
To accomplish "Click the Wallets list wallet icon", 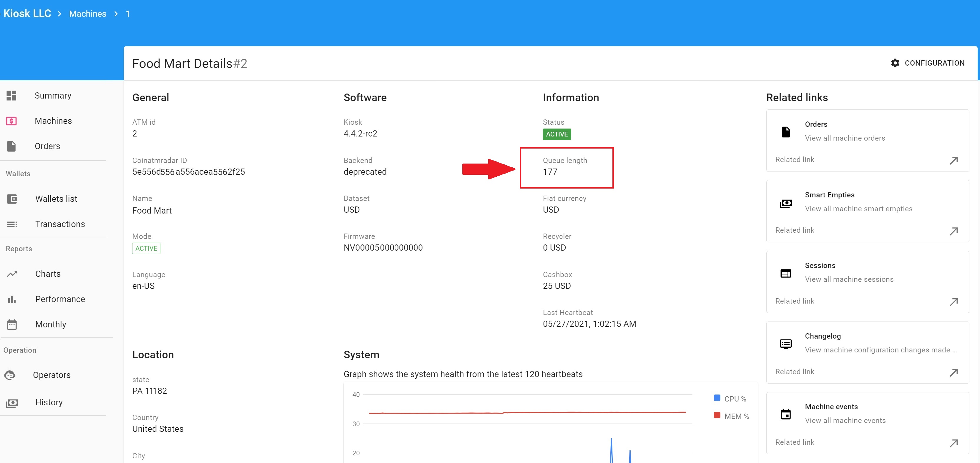I will tap(12, 199).
